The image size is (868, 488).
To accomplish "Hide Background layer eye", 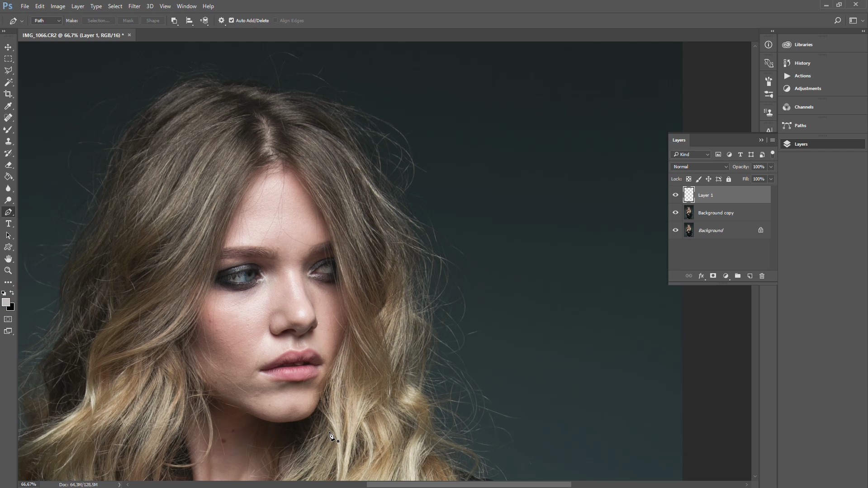I will [x=675, y=230].
